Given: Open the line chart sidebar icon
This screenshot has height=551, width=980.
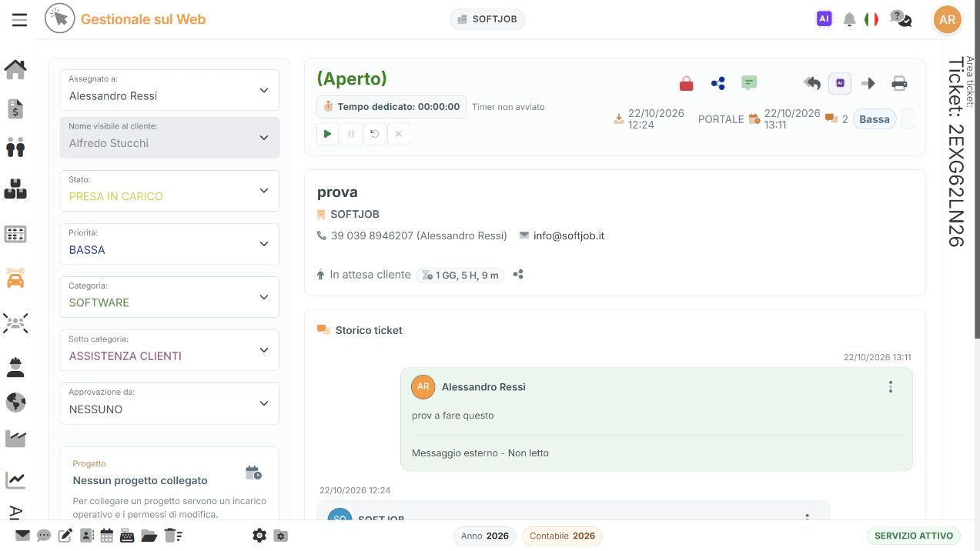Looking at the screenshot, I should (x=15, y=480).
